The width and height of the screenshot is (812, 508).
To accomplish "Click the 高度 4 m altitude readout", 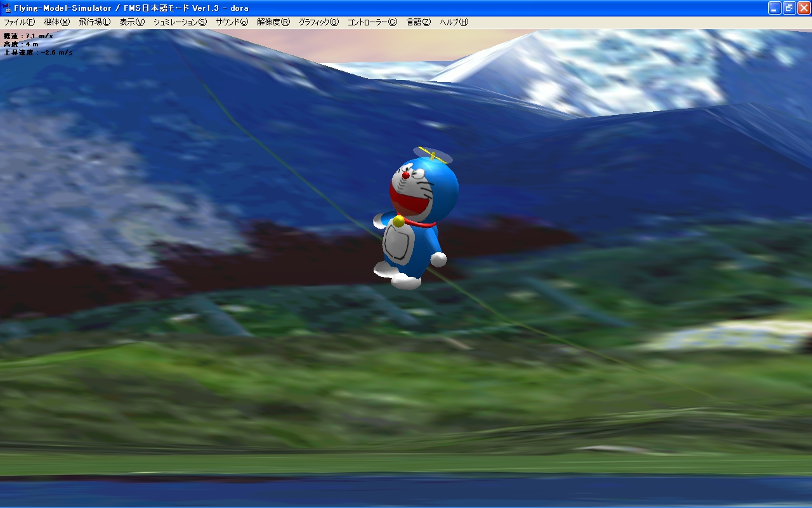I will (x=21, y=44).
